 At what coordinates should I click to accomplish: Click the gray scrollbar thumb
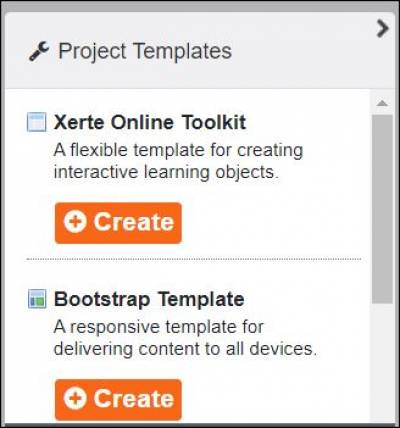(382, 209)
